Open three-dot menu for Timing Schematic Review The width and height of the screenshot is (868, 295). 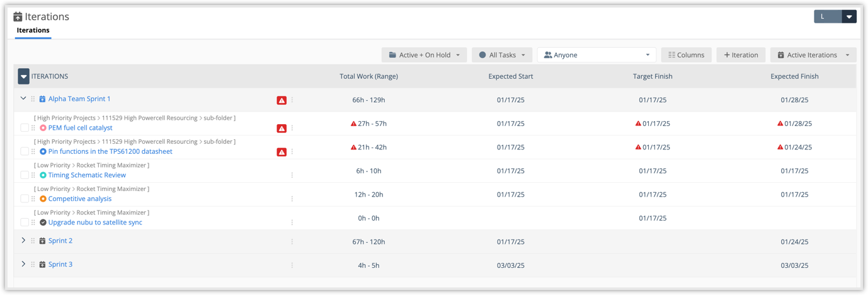(x=292, y=175)
